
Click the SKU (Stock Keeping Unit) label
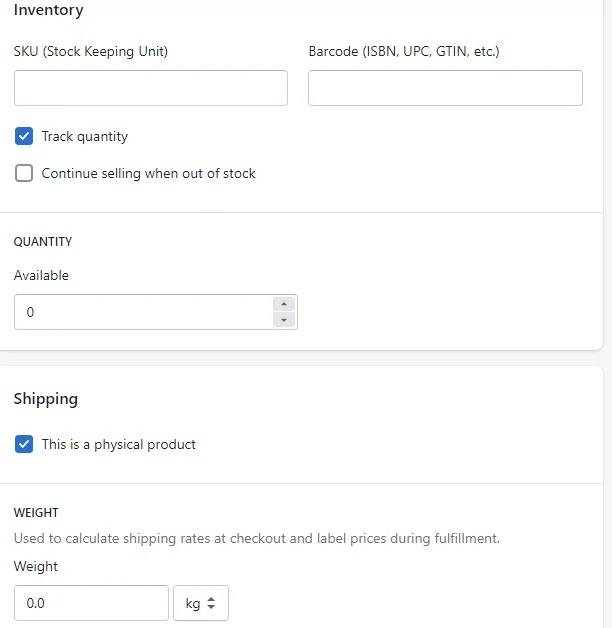91,51
